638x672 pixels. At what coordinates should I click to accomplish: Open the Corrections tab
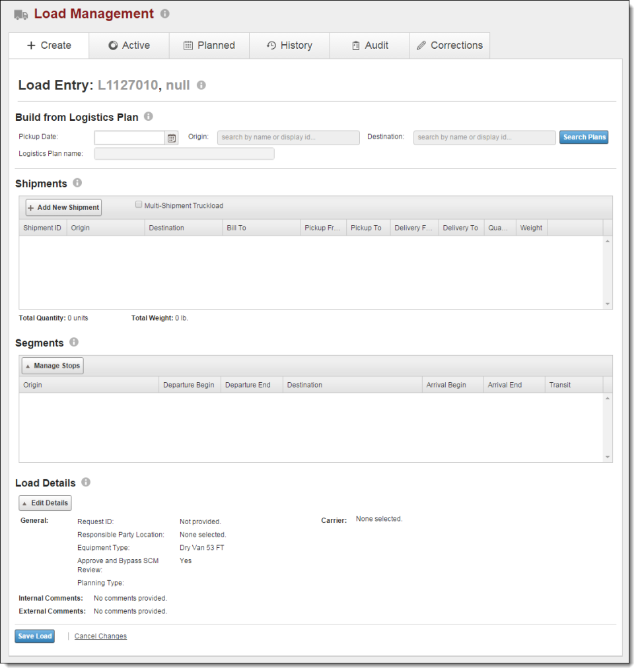(450, 46)
